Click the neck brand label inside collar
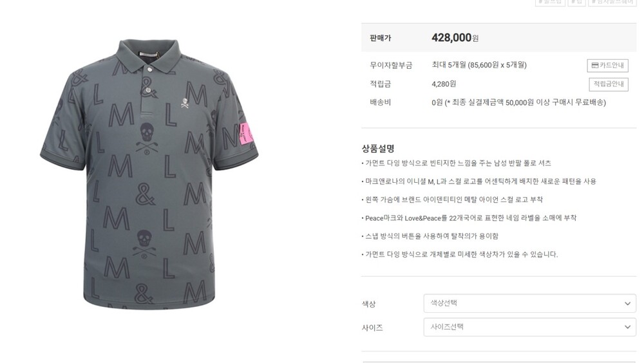The width and height of the screenshot is (644, 363). [x=149, y=53]
